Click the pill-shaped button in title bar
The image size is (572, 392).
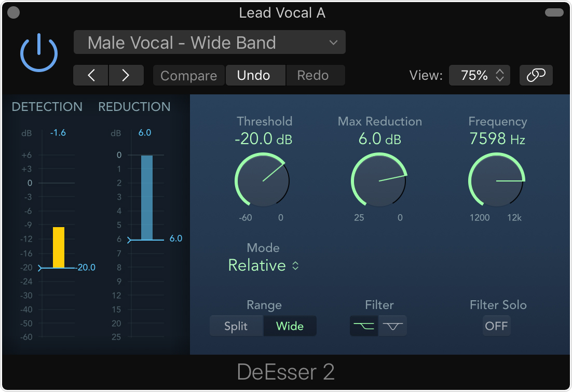pos(554,12)
